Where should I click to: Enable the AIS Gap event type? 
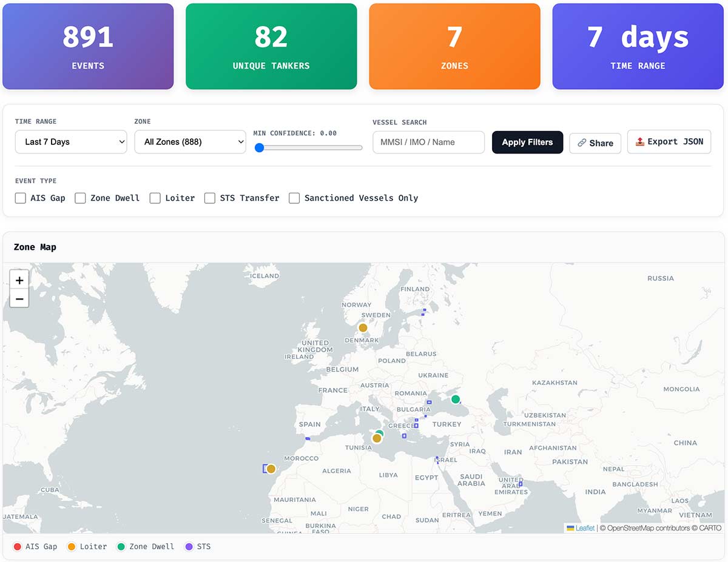click(x=21, y=198)
